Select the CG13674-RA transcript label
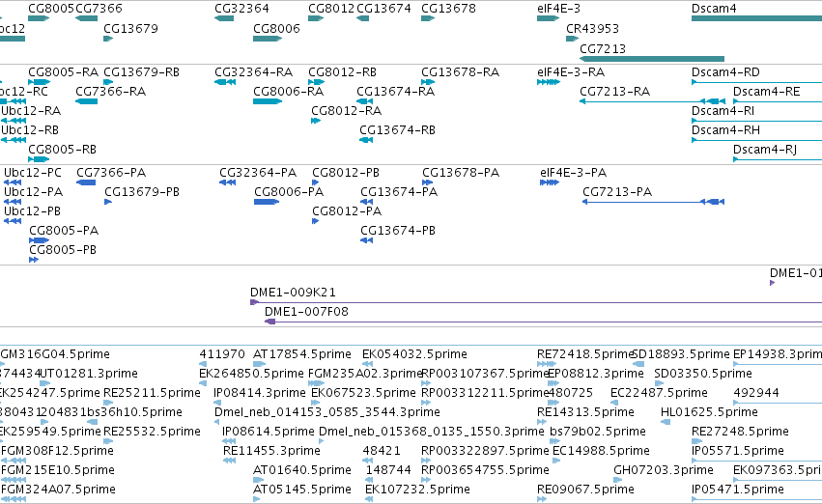The image size is (822, 504). [x=396, y=91]
